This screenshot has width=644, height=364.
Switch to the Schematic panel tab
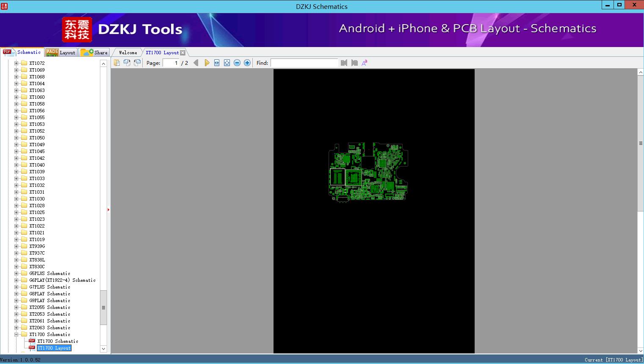(22, 52)
